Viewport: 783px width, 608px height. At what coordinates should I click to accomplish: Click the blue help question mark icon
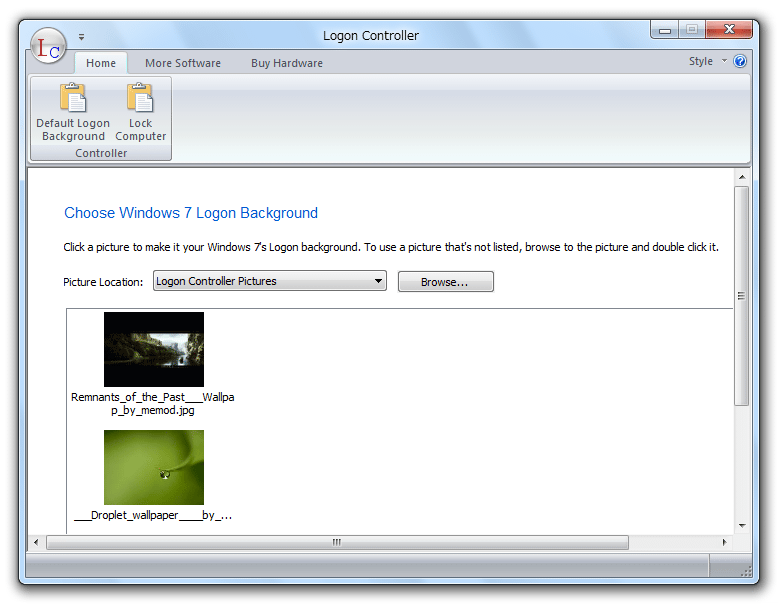740,61
